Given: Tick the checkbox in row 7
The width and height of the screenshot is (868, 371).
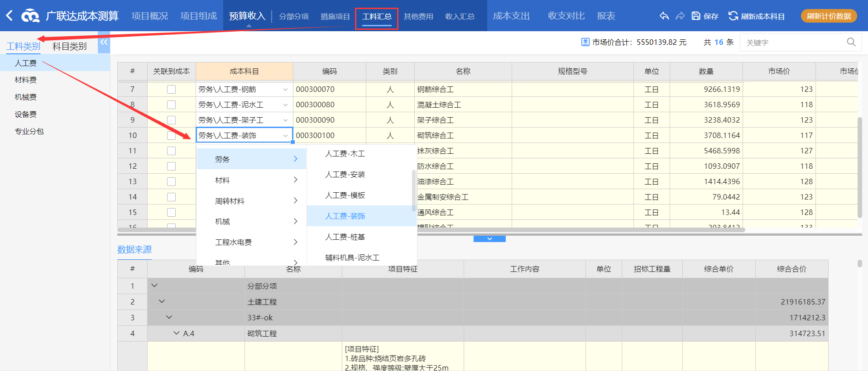Looking at the screenshot, I should [x=171, y=89].
